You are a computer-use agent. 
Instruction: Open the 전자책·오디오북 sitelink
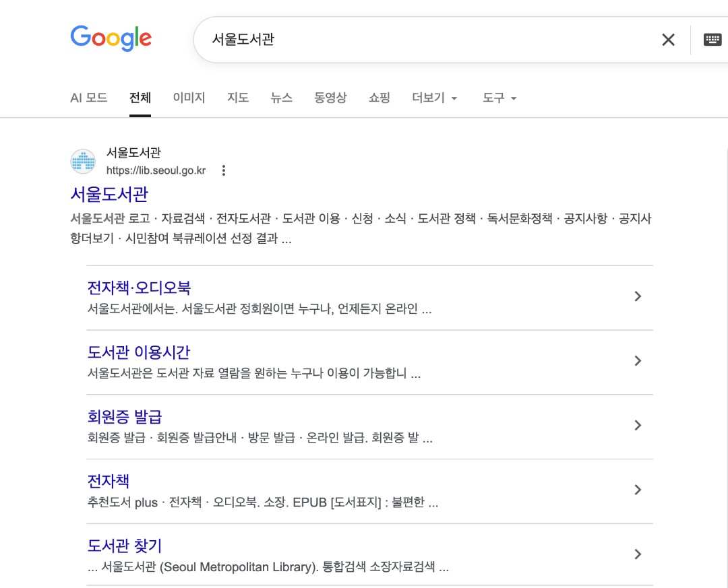tap(139, 288)
